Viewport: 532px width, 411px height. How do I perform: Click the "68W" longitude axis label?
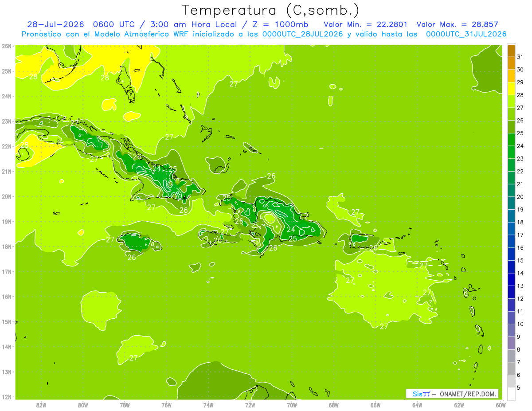333,405
